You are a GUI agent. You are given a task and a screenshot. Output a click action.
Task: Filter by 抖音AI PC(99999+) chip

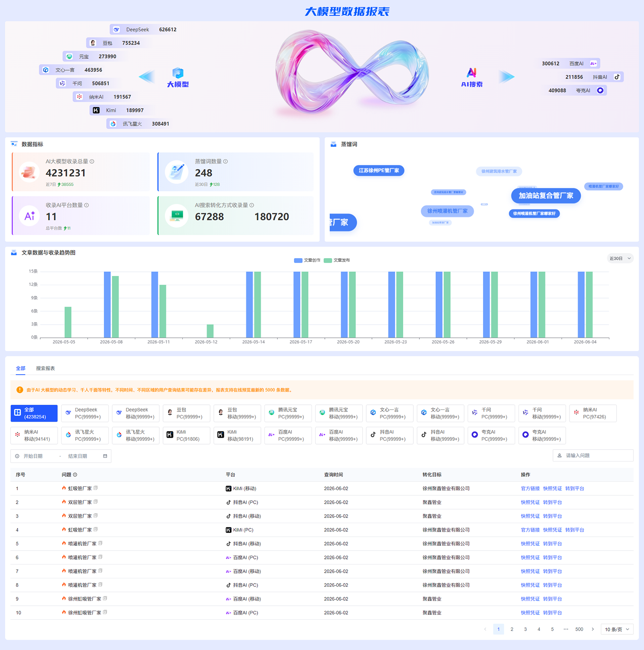(390, 435)
